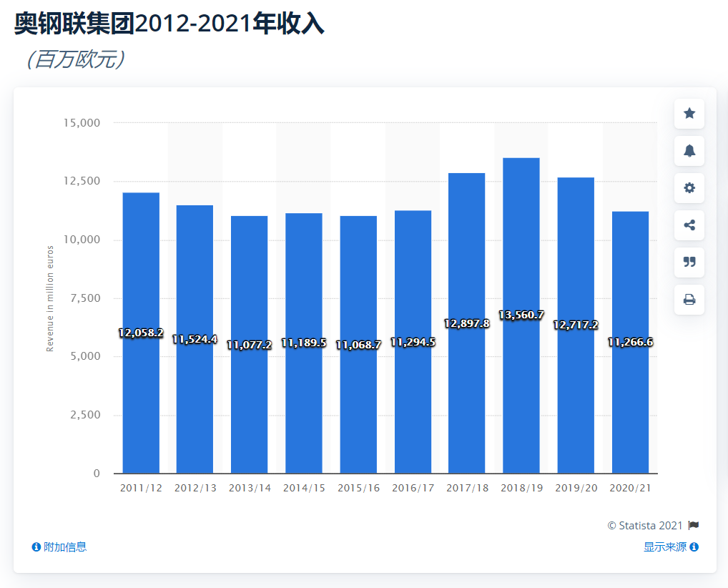
Task: Select the 2016/17 bar
Action: point(413,342)
